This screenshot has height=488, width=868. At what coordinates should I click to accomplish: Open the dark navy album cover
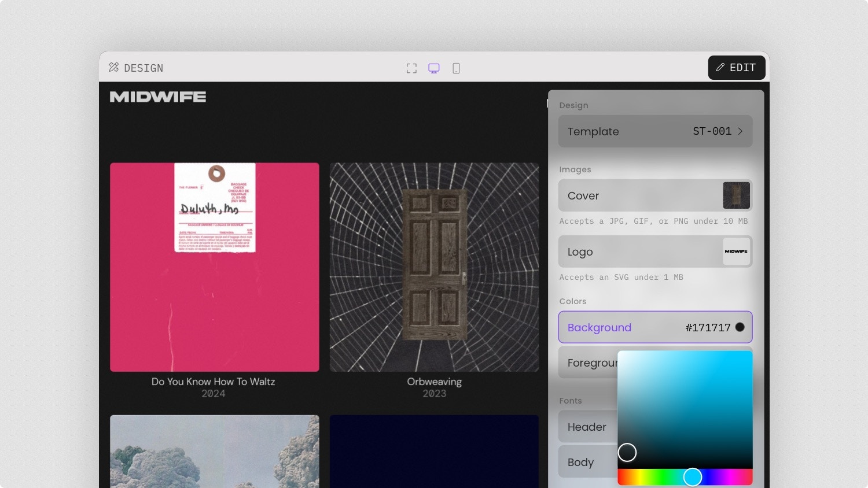[434, 451]
